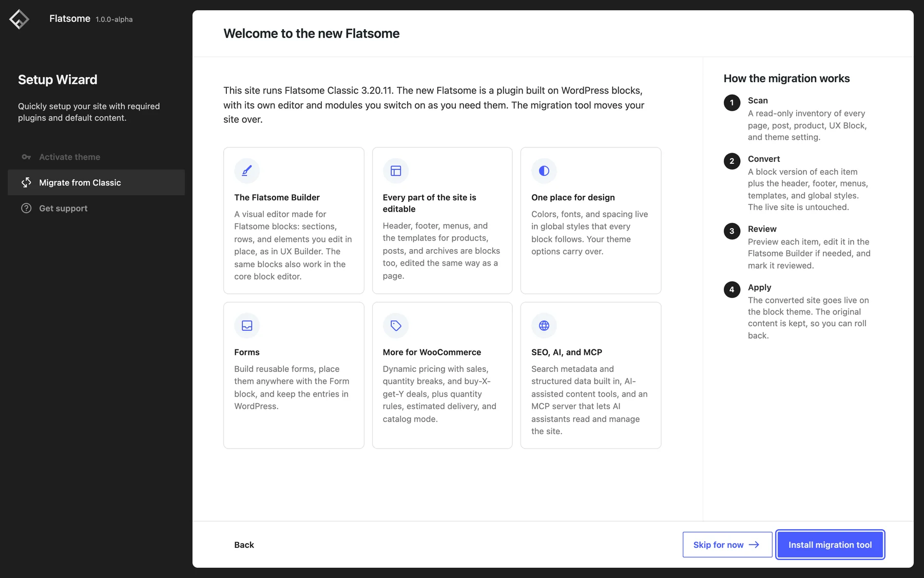Viewport: 924px width, 578px height.
Task: Select Migrate from Classic in sidebar
Action: (96, 182)
